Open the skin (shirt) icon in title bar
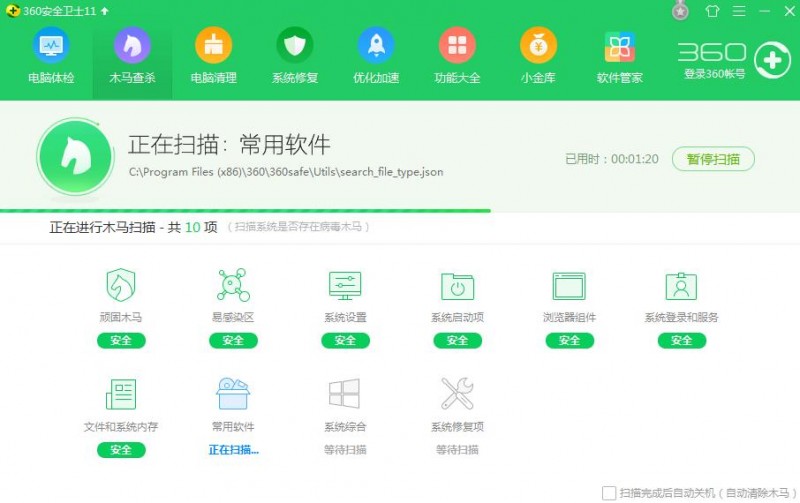This screenshot has height=503, width=800. point(712,11)
